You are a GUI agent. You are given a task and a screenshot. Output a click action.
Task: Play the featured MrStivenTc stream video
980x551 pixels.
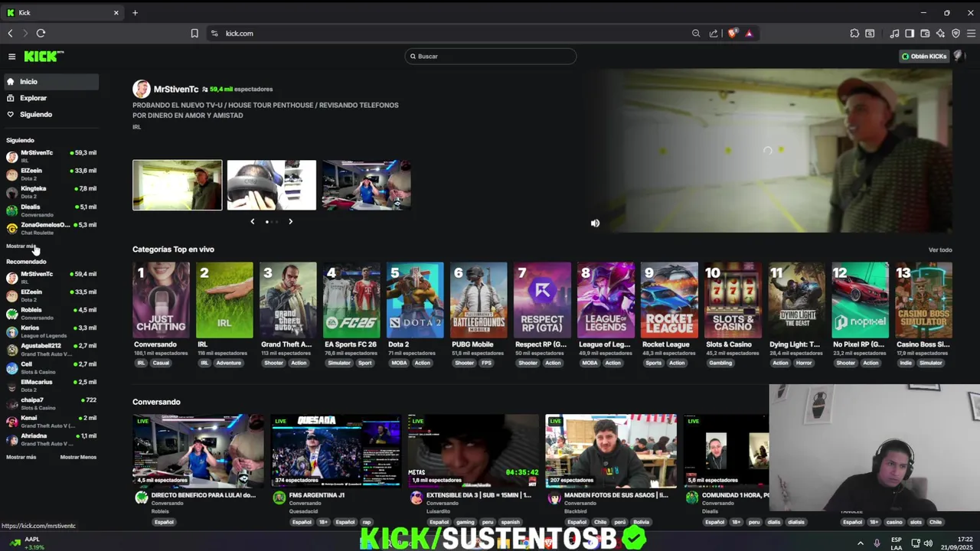pos(768,151)
